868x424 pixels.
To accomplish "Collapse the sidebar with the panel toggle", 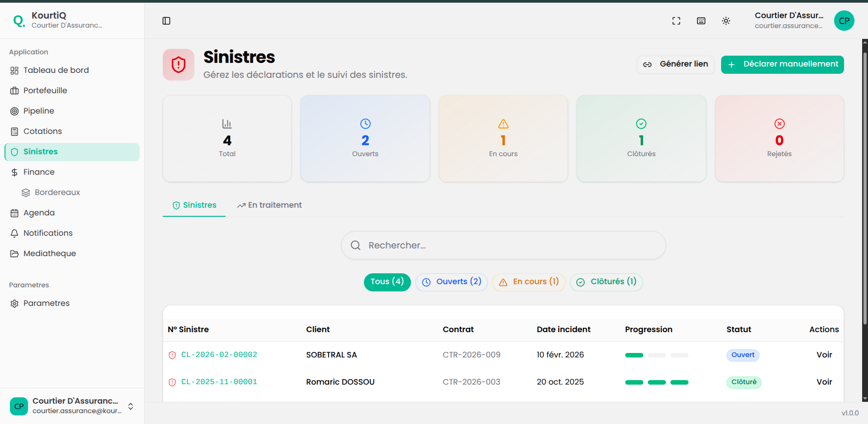I will (166, 21).
